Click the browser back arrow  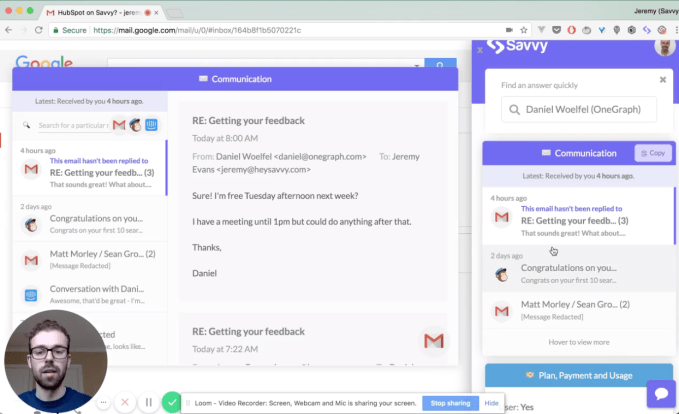click(x=9, y=30)
